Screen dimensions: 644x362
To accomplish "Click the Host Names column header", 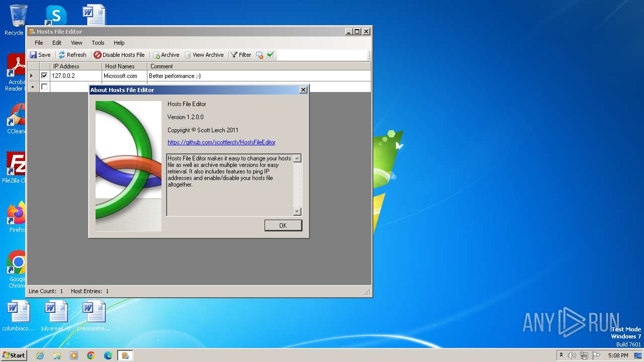I will tap(124, 66).
